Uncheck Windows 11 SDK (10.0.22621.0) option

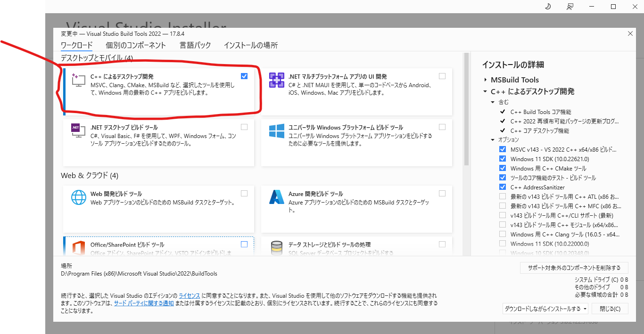tap(503, 159)
